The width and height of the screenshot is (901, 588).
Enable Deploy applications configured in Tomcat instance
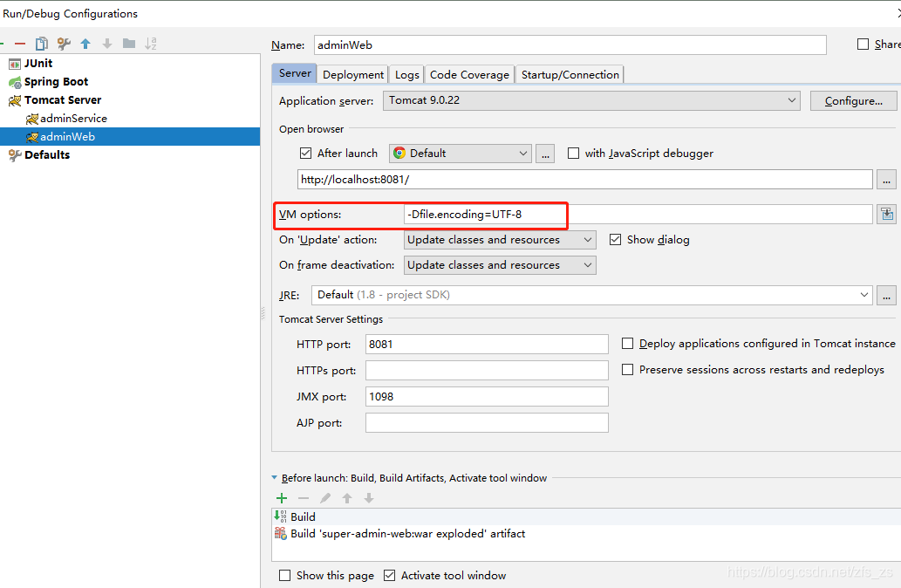627,344
